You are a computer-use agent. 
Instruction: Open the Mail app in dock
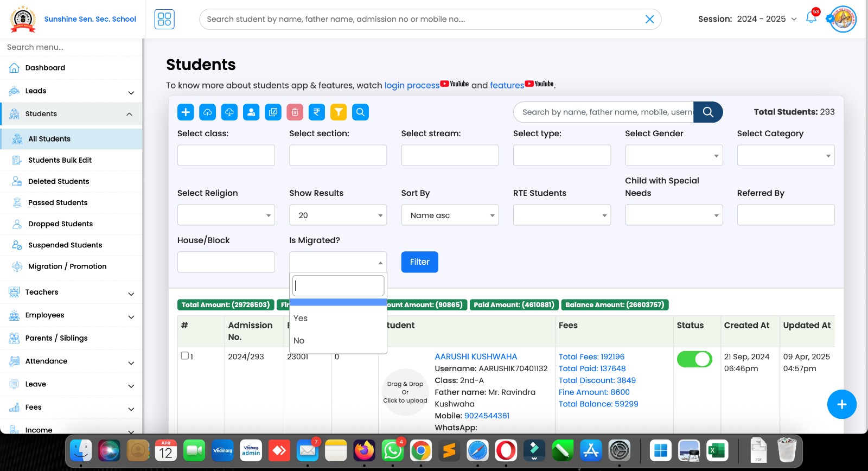tap(308, 450)
